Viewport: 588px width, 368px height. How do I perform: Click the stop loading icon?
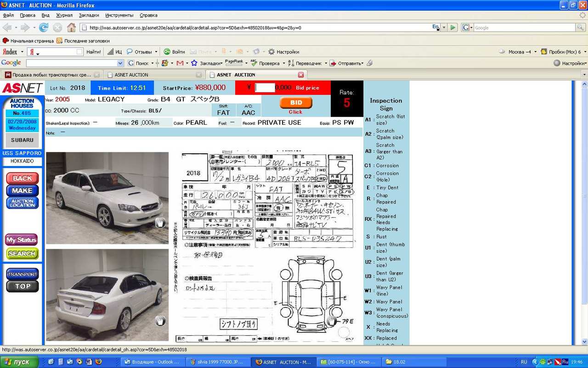[57, 28]
